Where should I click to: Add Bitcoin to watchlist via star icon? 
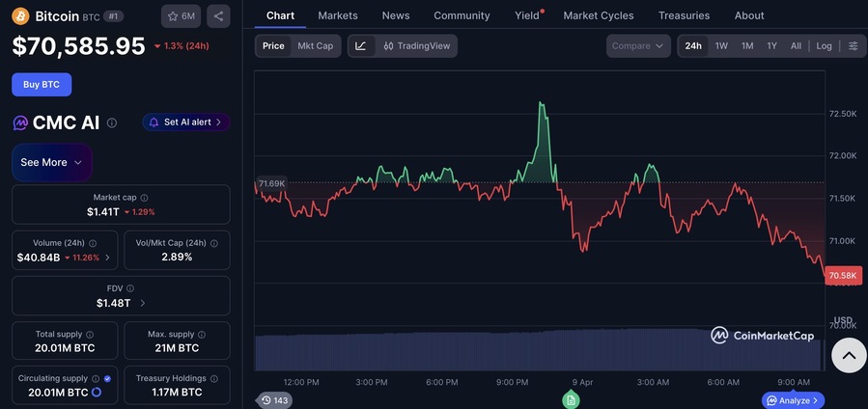coord(181,16)
